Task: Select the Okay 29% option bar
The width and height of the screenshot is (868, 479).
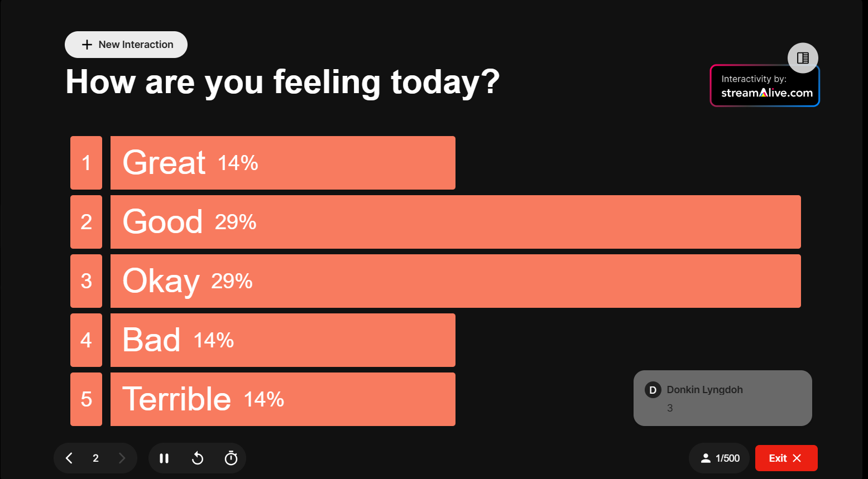Action: pos(455,281)
